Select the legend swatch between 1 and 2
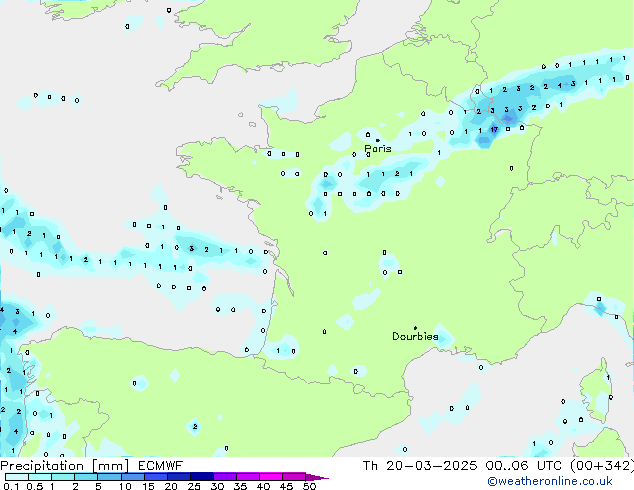 [x=63, y=477]
